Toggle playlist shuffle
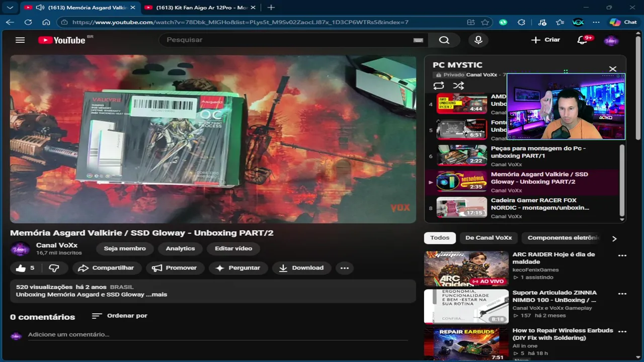 click(458, 86)
